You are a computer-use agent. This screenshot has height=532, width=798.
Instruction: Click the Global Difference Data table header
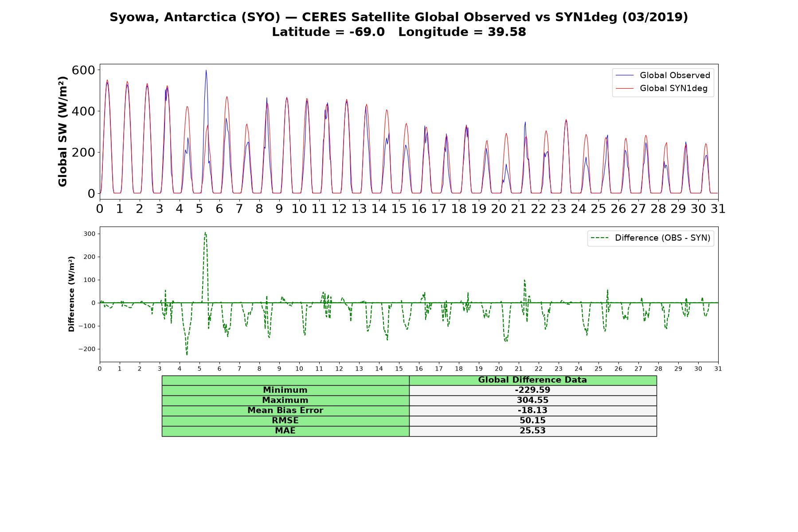point(532,380)
